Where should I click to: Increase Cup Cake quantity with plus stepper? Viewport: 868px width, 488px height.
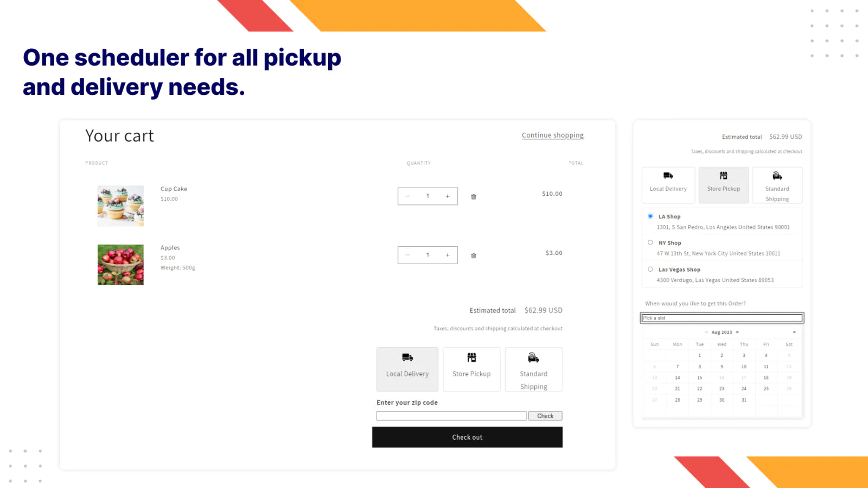[x=447, y=196]
